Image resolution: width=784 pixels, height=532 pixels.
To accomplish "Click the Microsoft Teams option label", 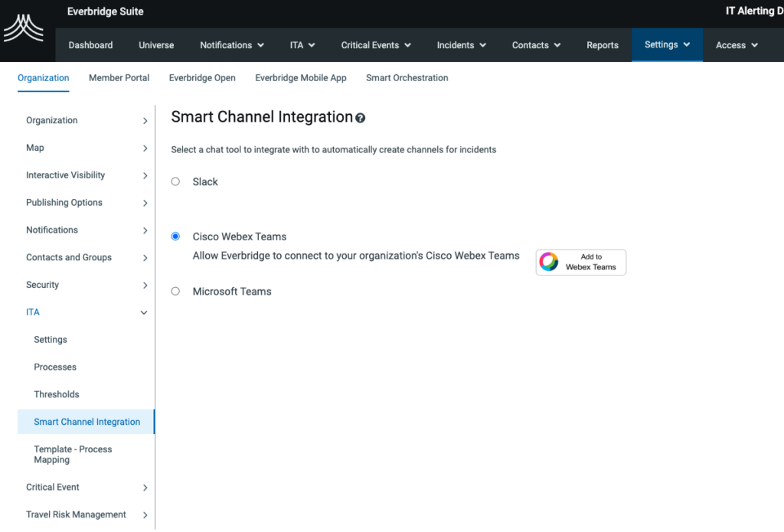I will coord(232,292).
